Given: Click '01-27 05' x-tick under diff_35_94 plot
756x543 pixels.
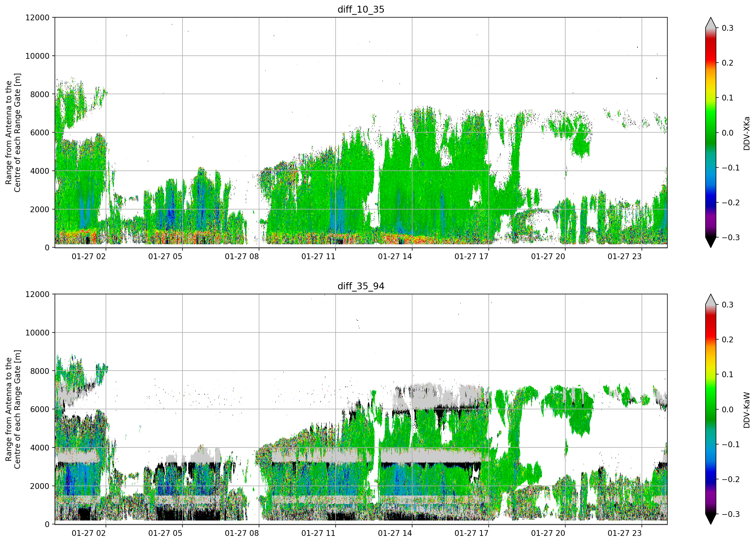Looking at the screenshot, I should tap(165, 533).
